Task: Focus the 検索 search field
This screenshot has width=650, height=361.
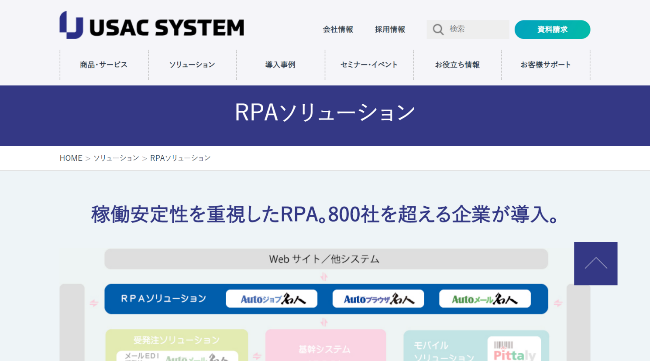Action: 468,29
